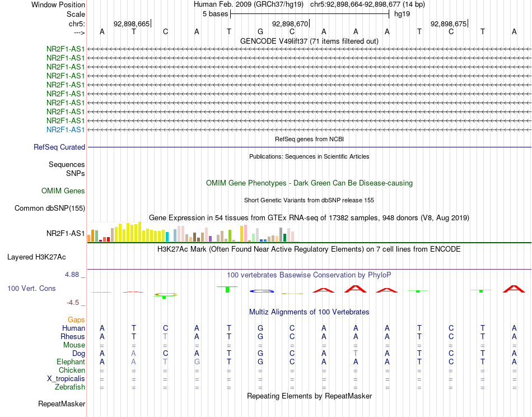This screenshot has height=417, width=532.
Task: Click the Scale label
Action: click(x=76, y=14)
